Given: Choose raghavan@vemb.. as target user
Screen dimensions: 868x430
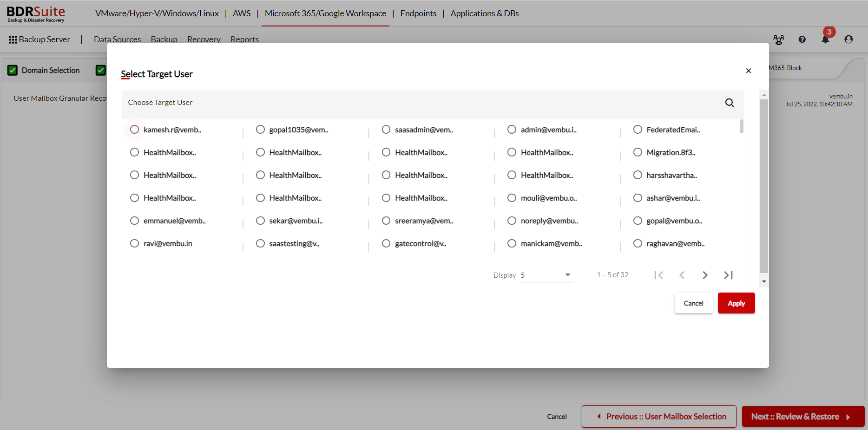Looking at the screenshot, I should (x=638, y=243).
